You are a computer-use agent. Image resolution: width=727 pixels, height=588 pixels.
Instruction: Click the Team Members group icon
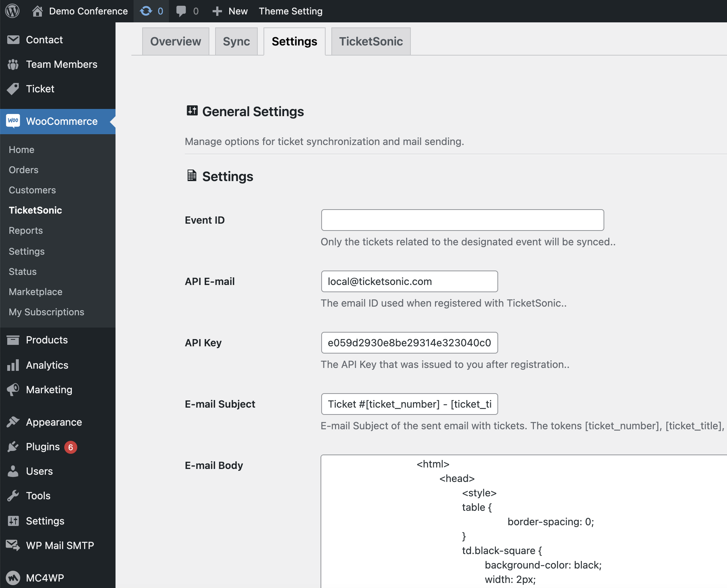13,64
